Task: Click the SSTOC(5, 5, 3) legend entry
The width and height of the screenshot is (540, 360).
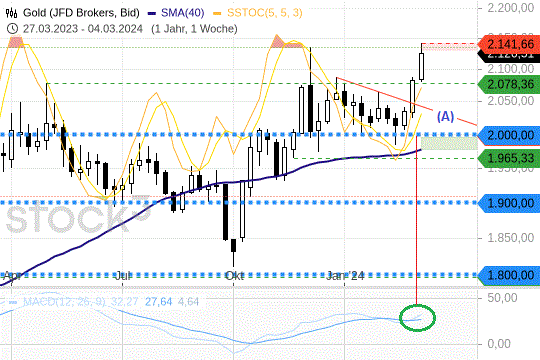Action: click(x=258, y=13)
